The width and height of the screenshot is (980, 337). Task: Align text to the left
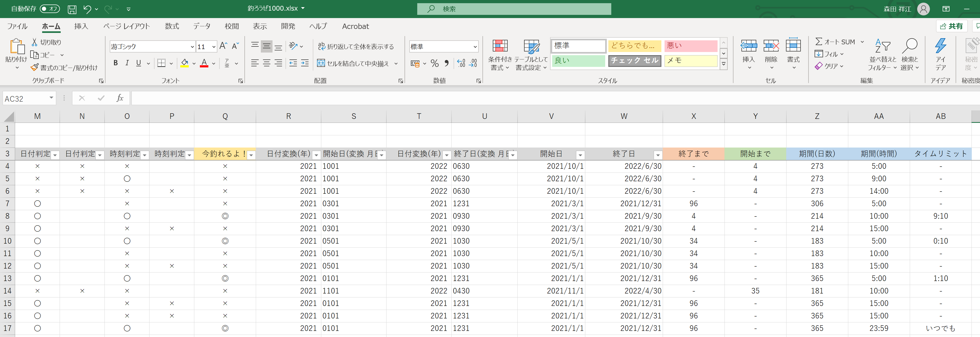(255, 63)
